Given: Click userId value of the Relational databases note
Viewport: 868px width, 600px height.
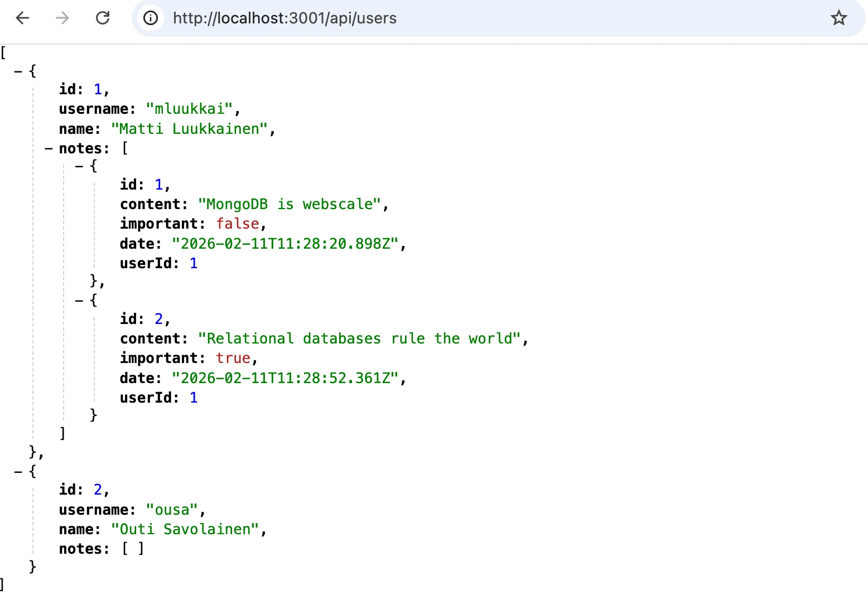Looking at the screenshot, I should tap(194, 398).
